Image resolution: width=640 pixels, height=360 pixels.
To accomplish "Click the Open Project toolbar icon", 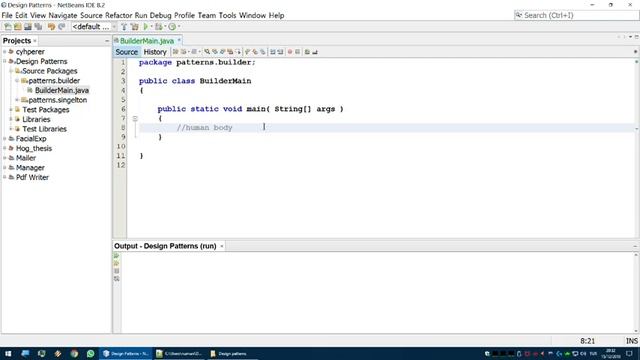I will 28,27.
